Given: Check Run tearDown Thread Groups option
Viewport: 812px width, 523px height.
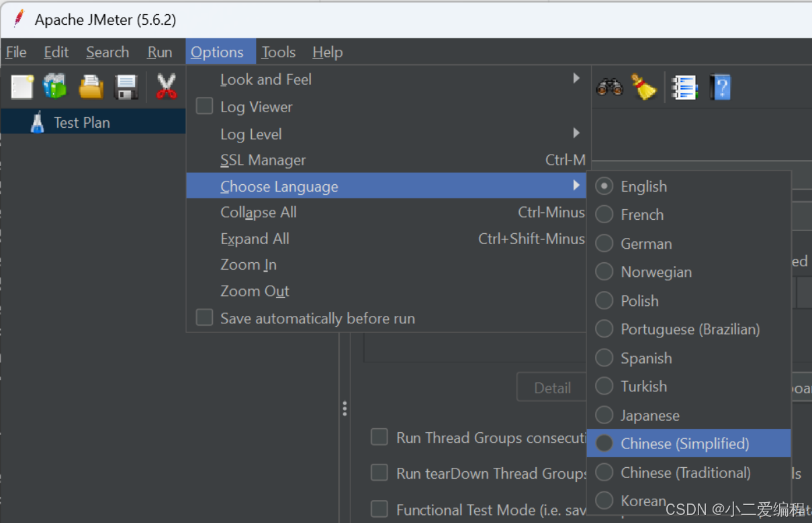Looking at the screenshot, I should click(379, 473).
